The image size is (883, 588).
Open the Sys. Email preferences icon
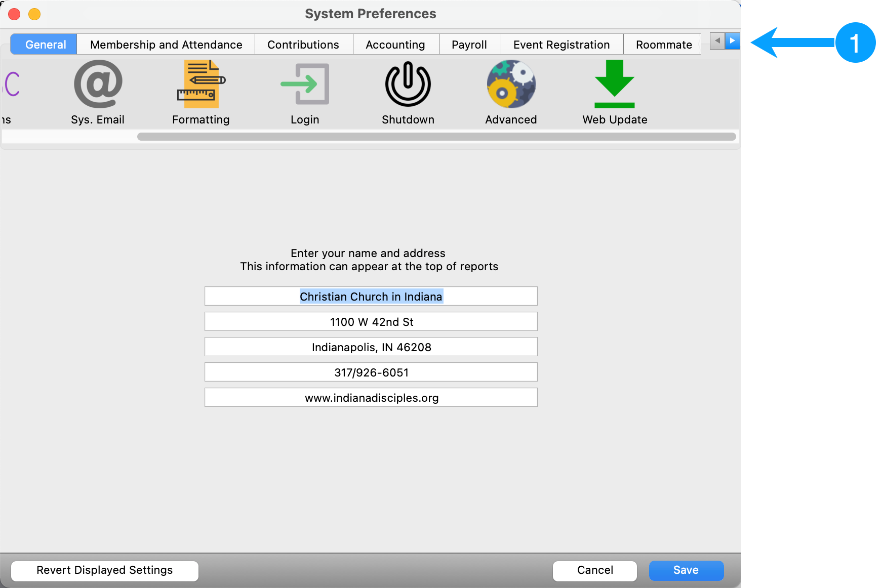coord(98,84)
